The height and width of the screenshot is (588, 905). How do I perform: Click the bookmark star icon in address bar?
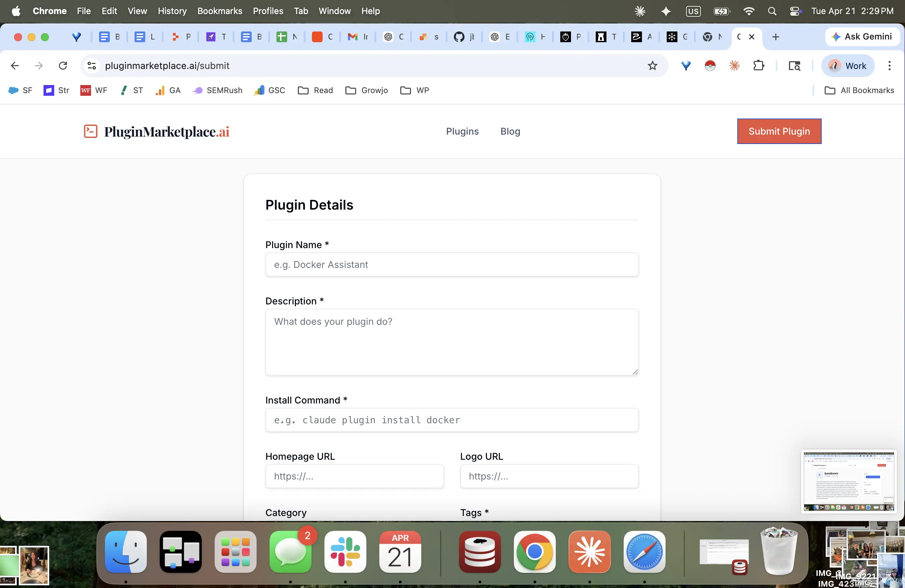[653, 65]
